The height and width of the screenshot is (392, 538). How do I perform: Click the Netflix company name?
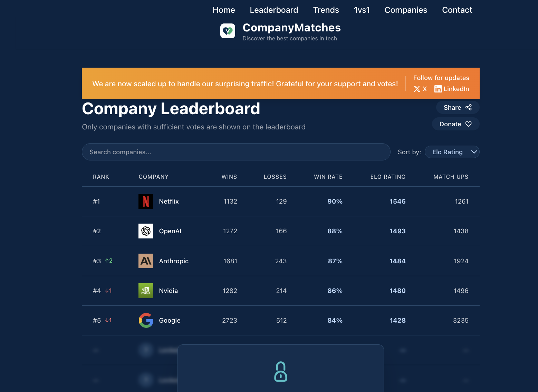[x=169, y=201]
